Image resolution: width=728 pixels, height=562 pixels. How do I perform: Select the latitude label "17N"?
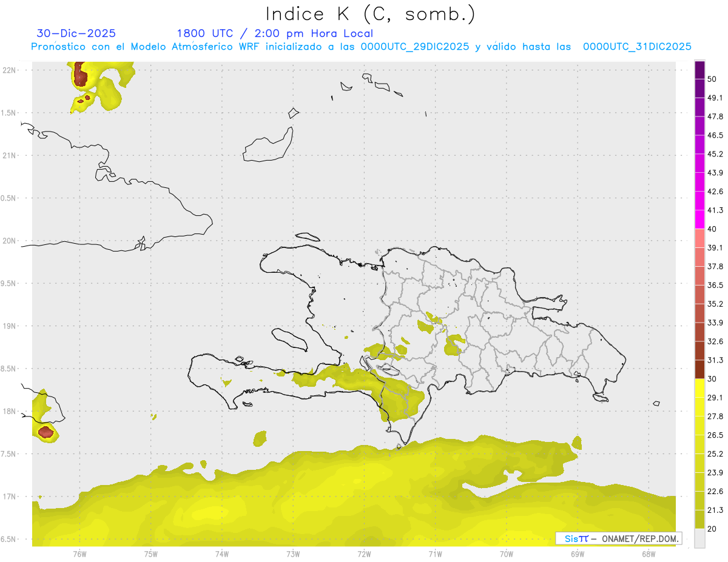(x=10, y=497)
